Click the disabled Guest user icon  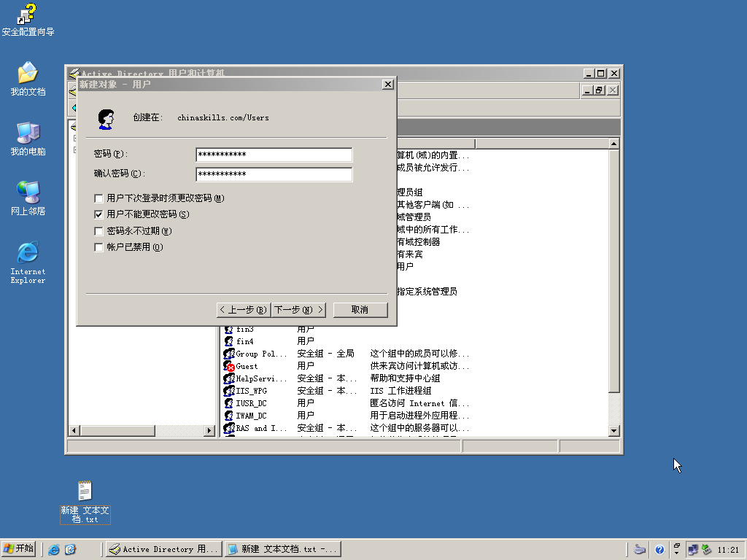[x=229, y=366]
